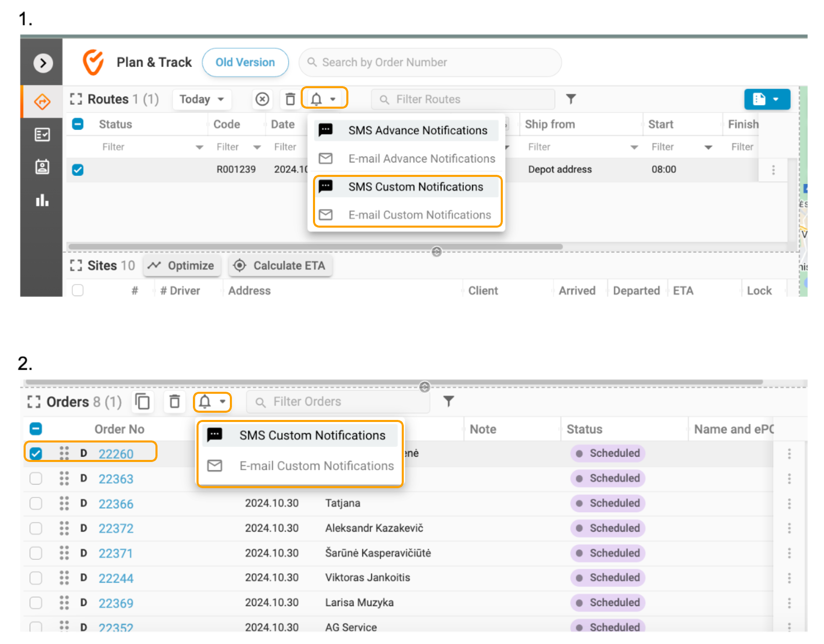This screenshot has height=644, width=824.
Task: Click the Search by Order Number field
Action: click(x=430, y=63)
